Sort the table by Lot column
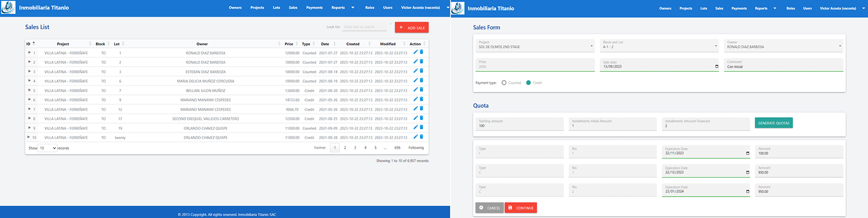The image size is (868, 218). (118, 44)
